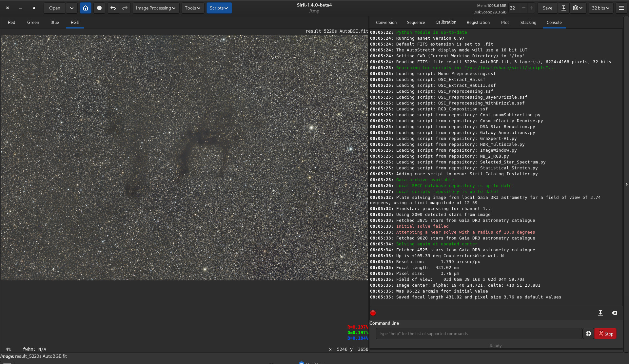This screenshot has width=629, height=364.
Task: Focus the command line input field
Action: click(479, 334)
